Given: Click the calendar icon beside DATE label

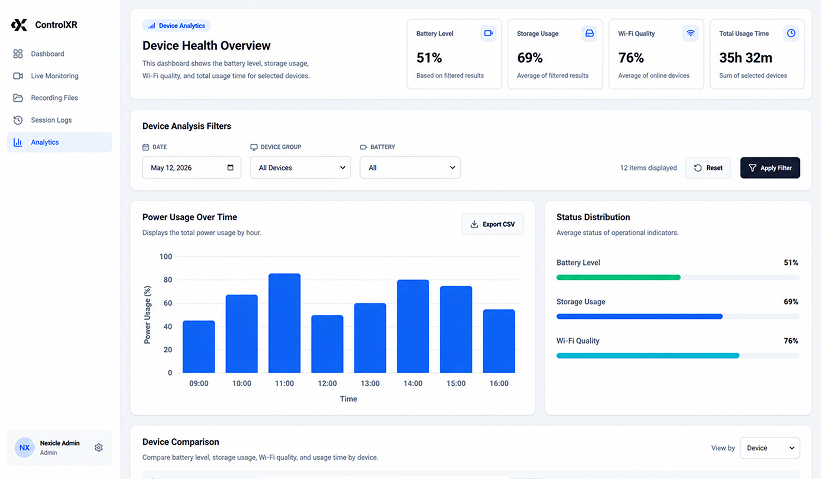Looking at the screenshot, I should pos(146,147).
